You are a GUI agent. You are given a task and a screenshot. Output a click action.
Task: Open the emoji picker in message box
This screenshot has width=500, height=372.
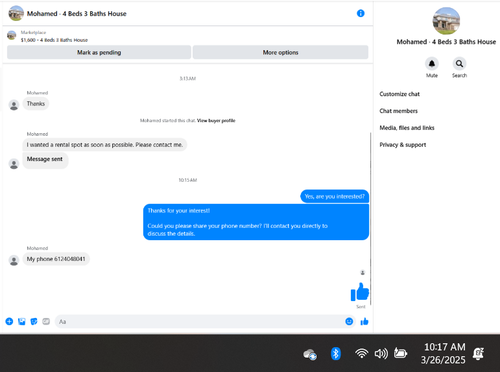click(x=349, y=321)
